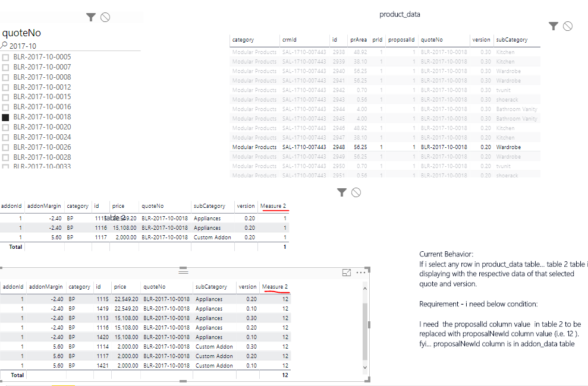This screenshot has width=588, height=386.
Task: Select product_data row with id 2938
Action: point(385,52)
